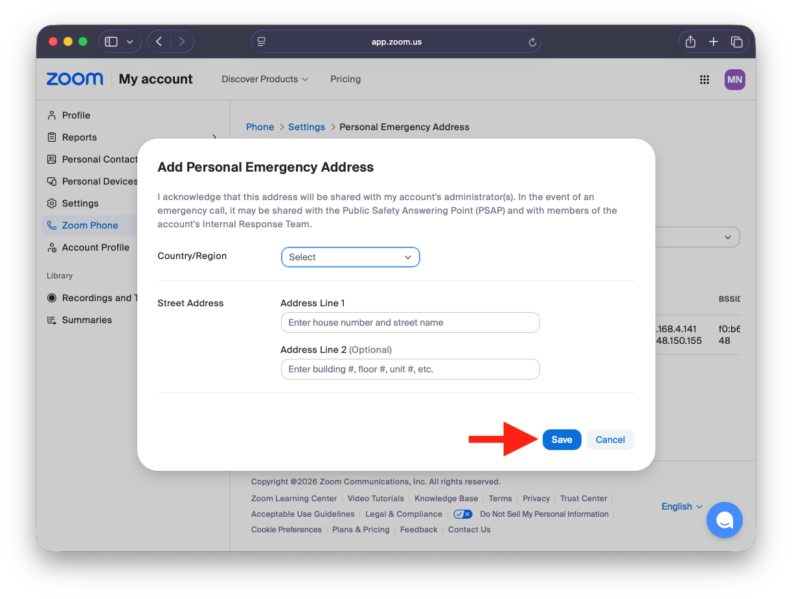
Task: Open the Cookie Preferences link
Action: [x=286, y=530]
